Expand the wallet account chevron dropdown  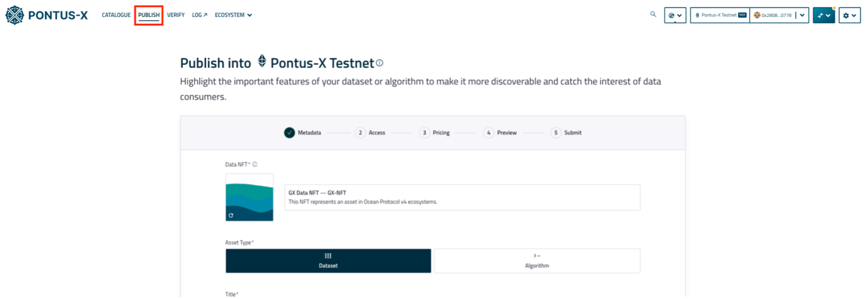(802, 15)
